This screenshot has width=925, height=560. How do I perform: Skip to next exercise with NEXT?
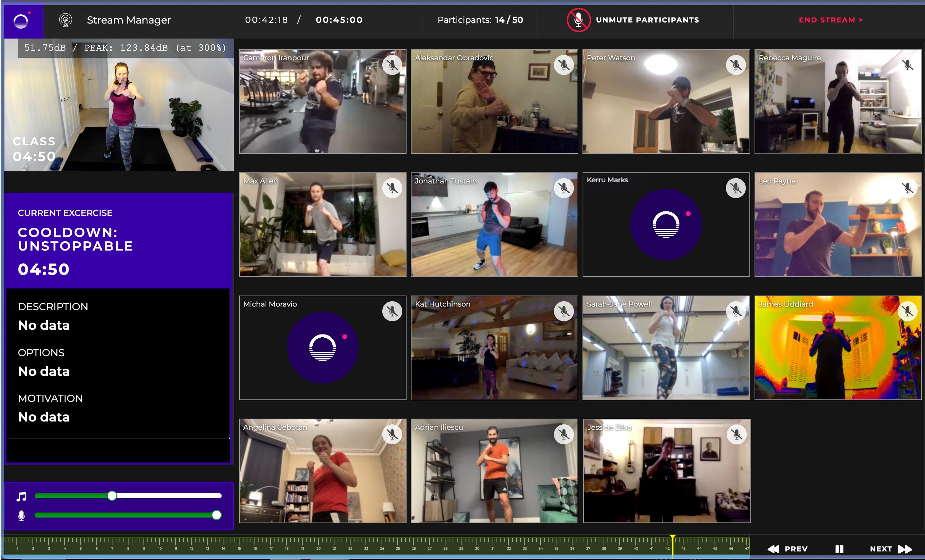pos(891,549)
